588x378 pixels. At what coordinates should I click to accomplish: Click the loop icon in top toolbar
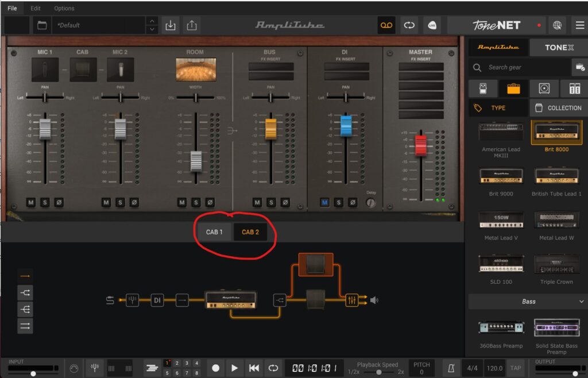[409, 25]
